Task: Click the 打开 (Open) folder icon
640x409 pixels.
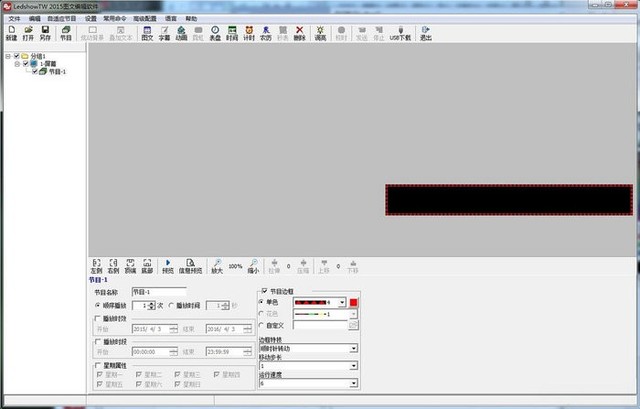Action: tap(28, 33)
